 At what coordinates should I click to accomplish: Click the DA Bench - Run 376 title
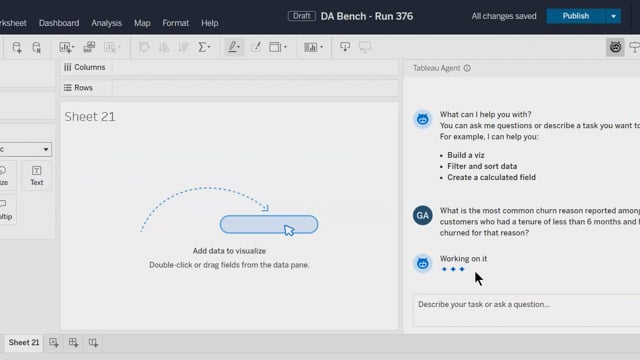pos(367,16)
